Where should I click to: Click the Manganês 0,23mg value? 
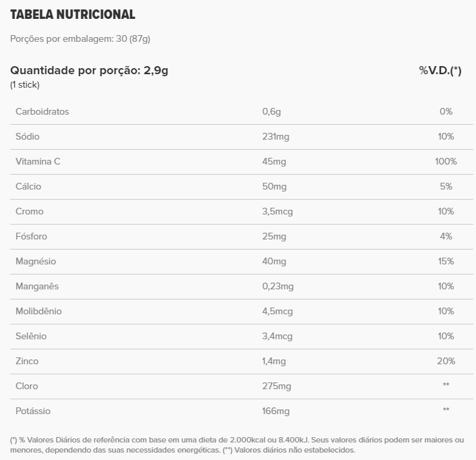click(x=278, y=287)
